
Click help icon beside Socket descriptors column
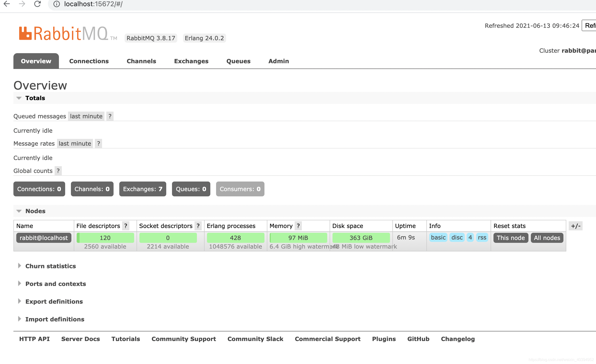198,226
